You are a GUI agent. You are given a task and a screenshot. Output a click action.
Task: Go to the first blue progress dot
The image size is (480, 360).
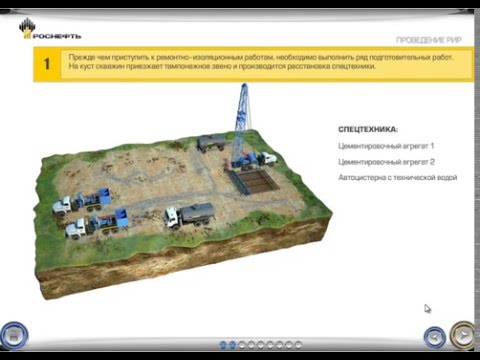223,345
